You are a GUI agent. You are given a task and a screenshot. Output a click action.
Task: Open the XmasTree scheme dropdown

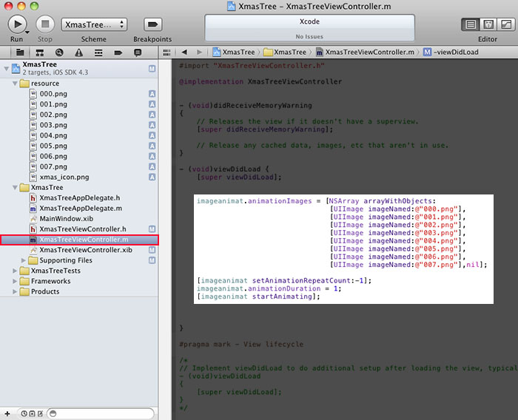tap(94, 24)
